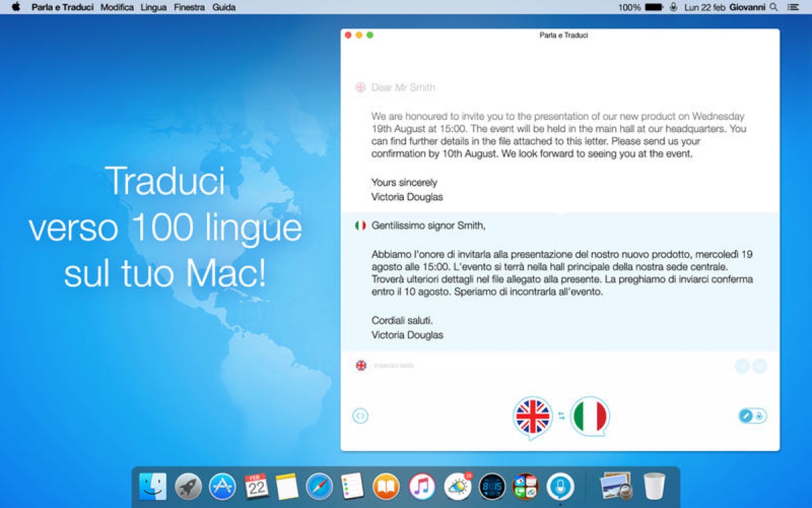The image size is (812, 508).
Task: Click the small British flag beside the text input
Action: [x=361, y=365]
